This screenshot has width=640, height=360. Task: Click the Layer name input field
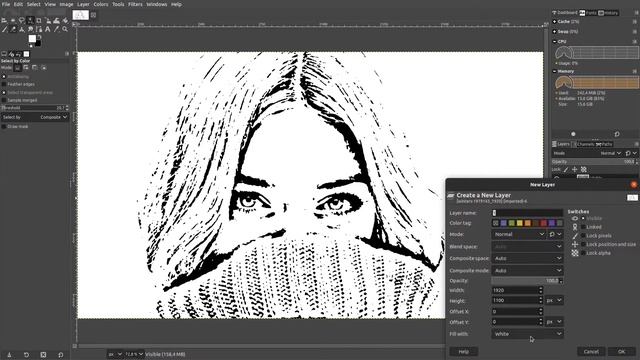point(527,213)
